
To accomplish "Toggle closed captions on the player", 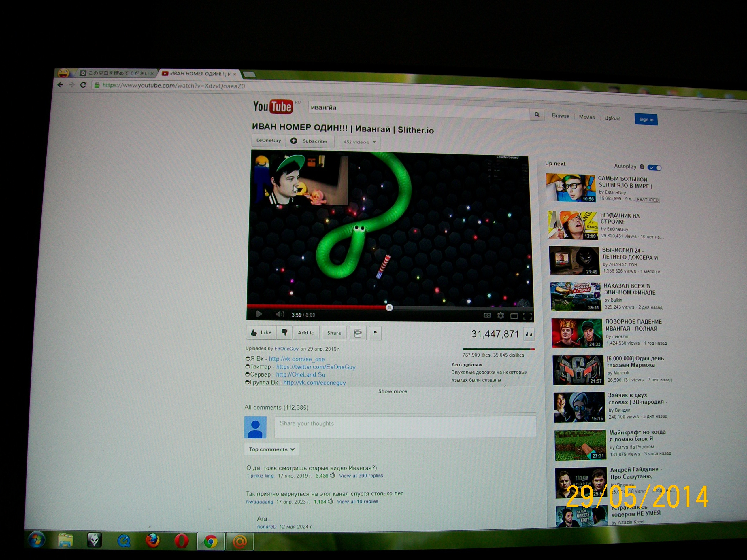I will point(487,315).
